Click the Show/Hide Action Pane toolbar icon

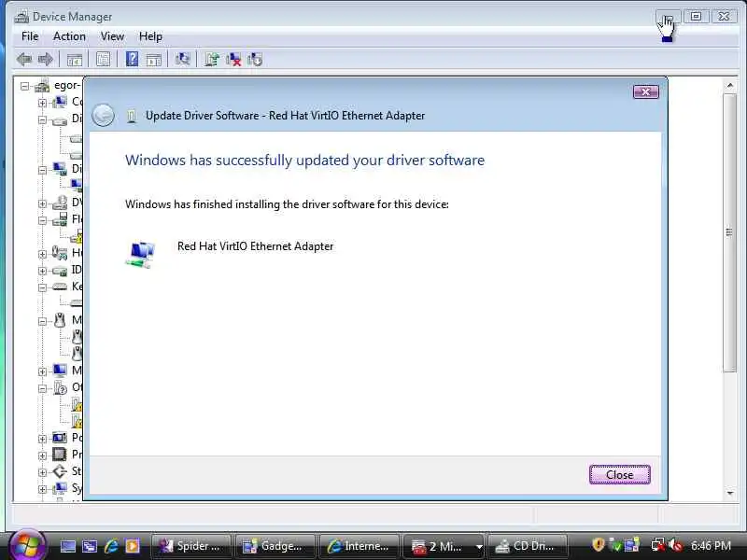pos(154,60)
